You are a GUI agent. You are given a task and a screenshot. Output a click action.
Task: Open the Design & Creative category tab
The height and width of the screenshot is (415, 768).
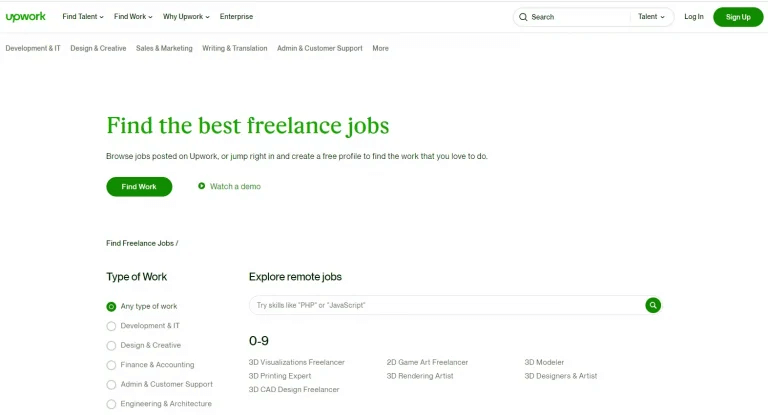pos(98,49)
